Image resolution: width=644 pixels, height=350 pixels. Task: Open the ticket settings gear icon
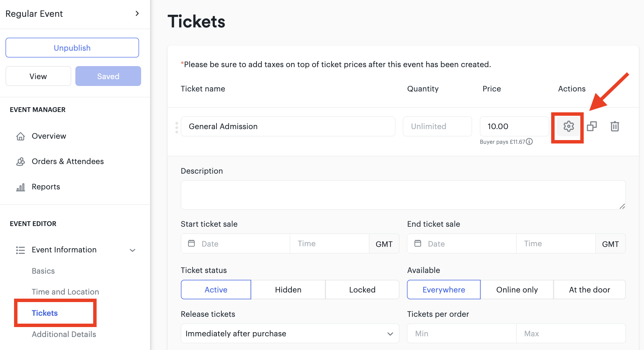point(569,126)
